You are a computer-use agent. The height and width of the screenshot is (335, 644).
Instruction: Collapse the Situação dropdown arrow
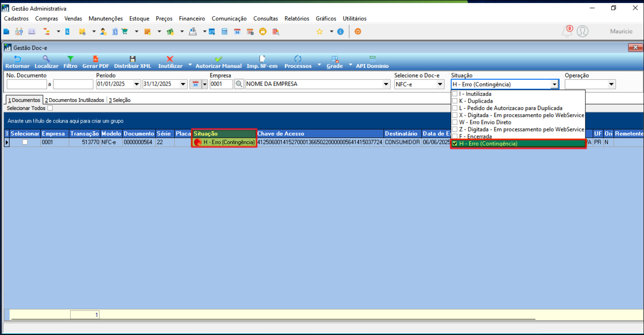point(554,84)
